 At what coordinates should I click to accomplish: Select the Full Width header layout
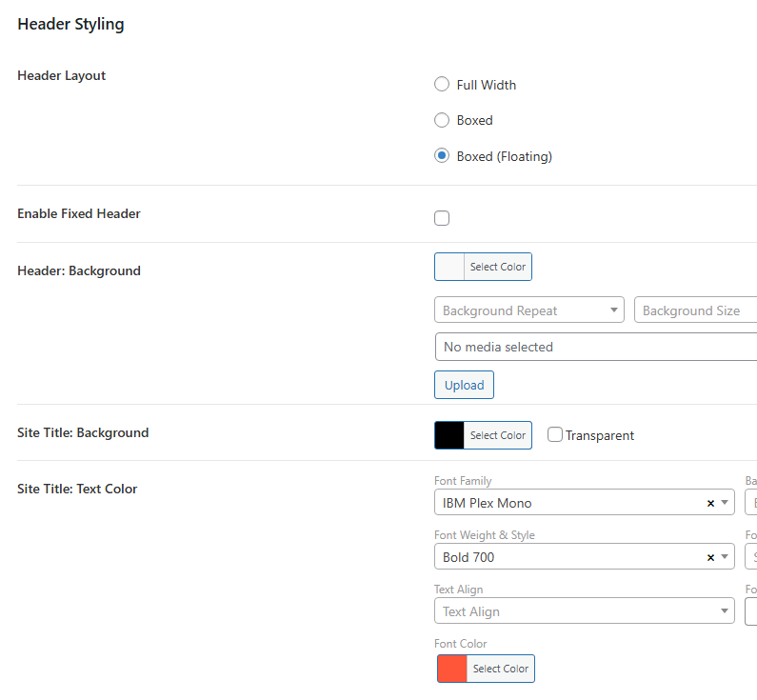pyautogui.click(x=442, y=85)
